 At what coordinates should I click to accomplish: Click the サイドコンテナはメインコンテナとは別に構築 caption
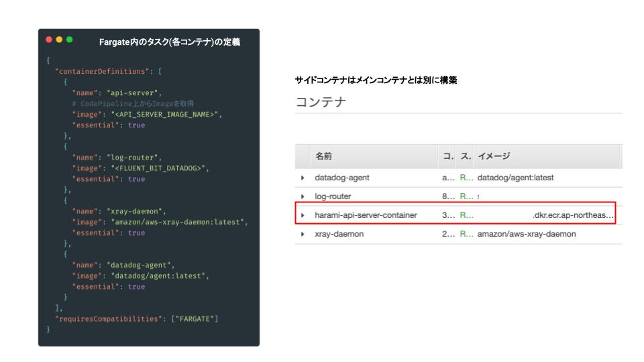tap(376, 80)
